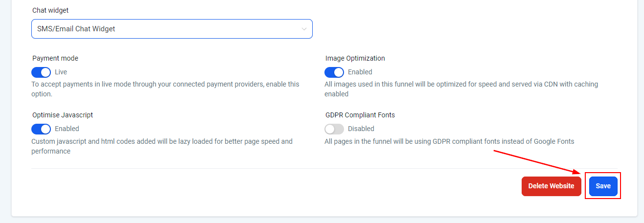This screenshot has height=223, width=644.
Task: Click the 'Enabled' text beside Image Optimization toggle
Action: 360,72
